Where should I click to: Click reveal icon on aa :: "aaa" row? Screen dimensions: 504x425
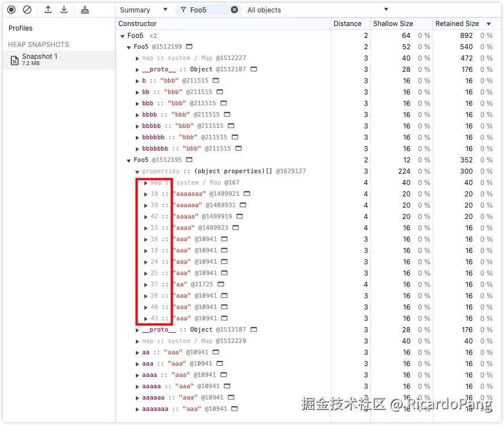(216, 352)
